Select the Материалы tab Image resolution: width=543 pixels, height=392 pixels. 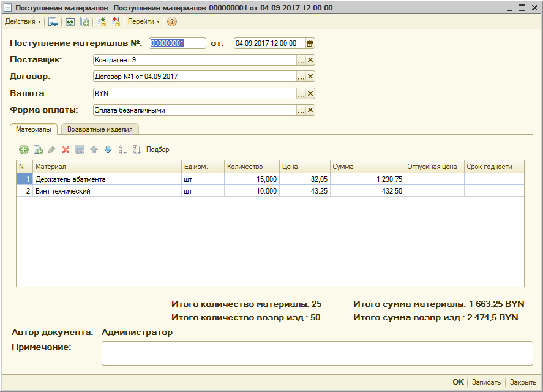tap(34, 129)
